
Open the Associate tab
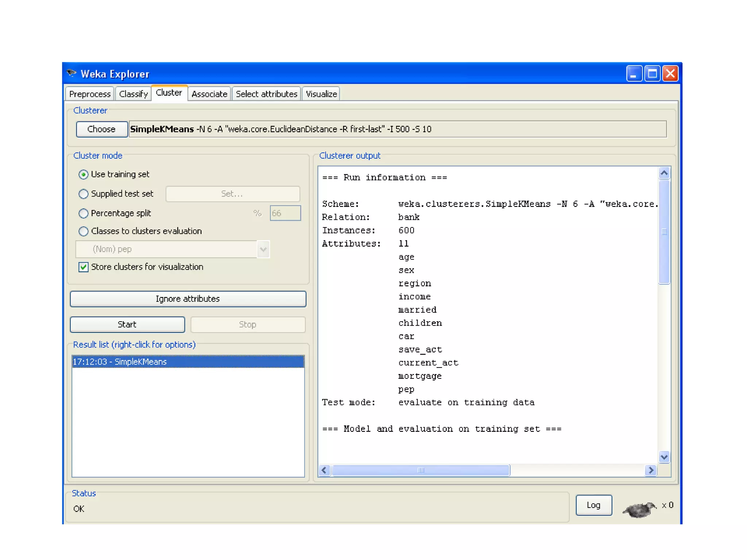(209, 94)
